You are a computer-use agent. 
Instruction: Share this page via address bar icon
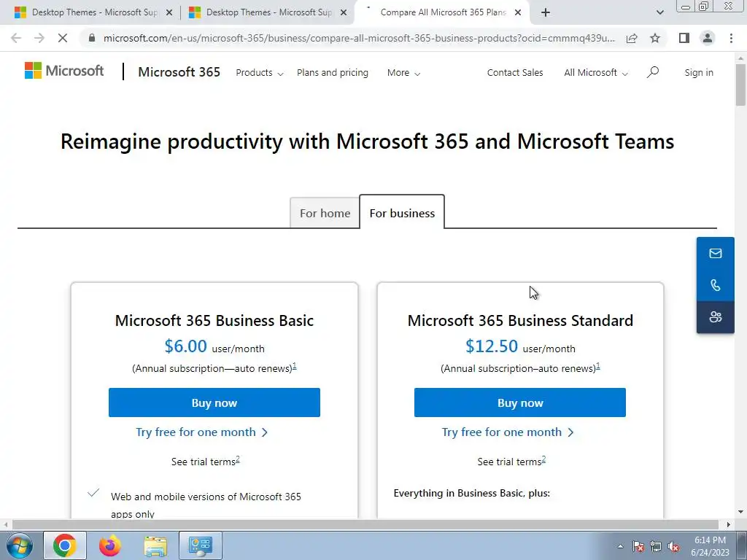[632, 38]
